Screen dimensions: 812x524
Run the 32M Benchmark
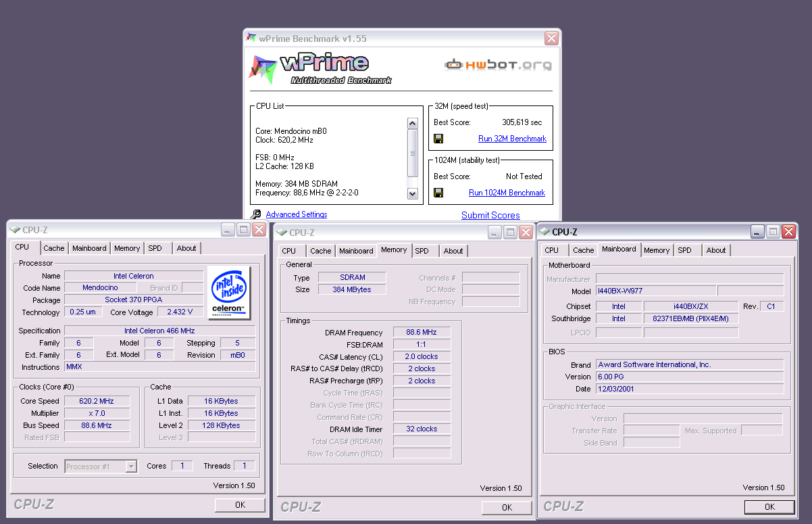click(512, 139)
